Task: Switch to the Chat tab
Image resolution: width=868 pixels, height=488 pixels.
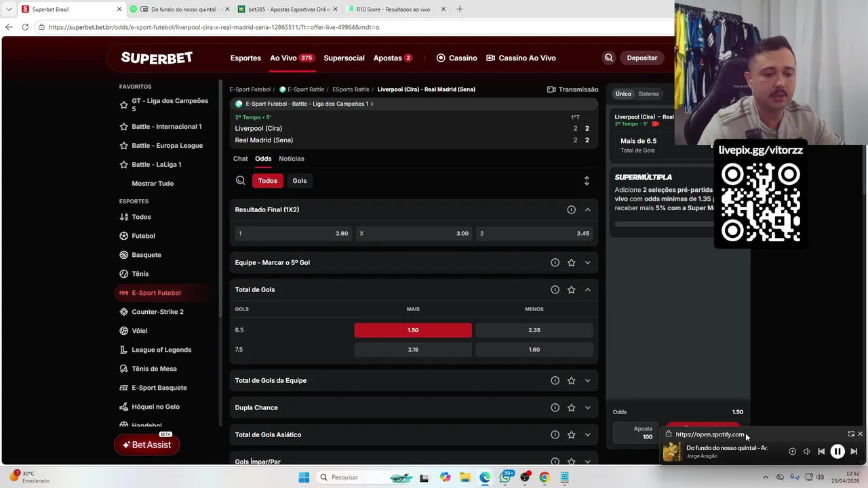Action: (x=241, y=159)
